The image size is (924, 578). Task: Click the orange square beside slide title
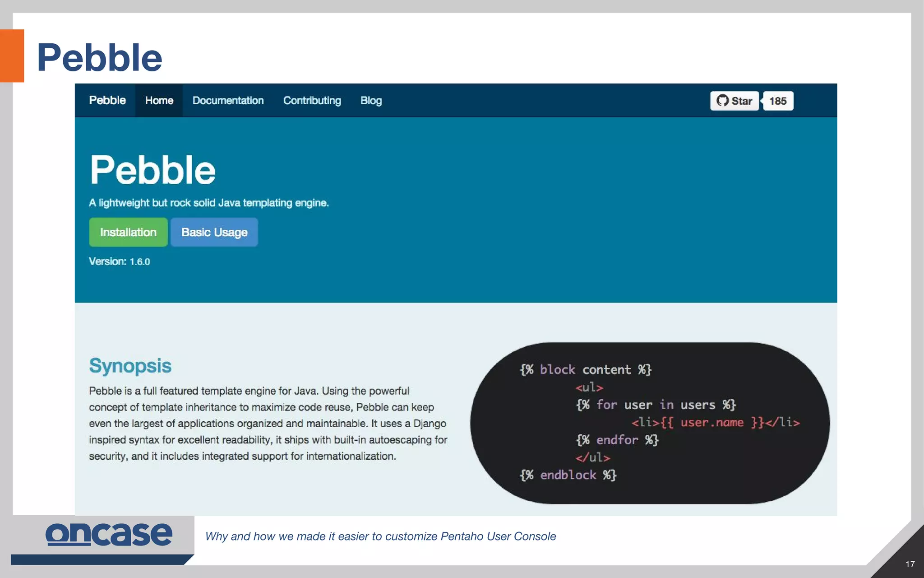[x=12, y=56]
